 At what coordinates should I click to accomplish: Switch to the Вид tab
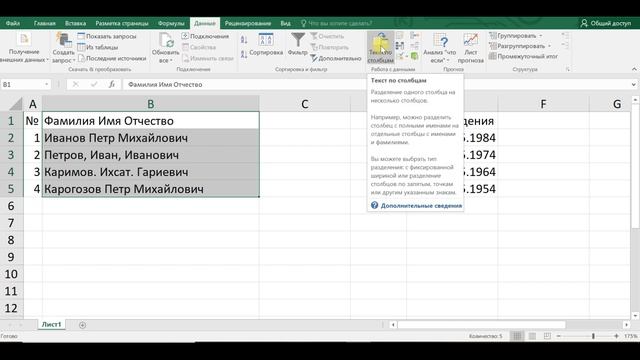(285, 23)
